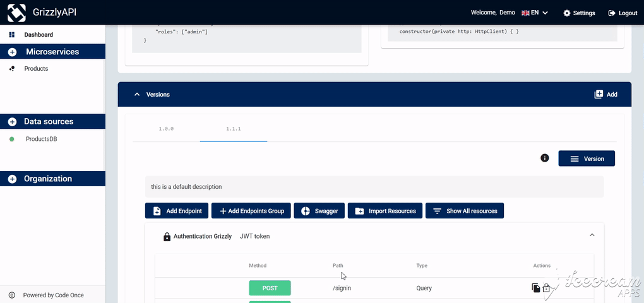
Task: Click the Settings gear icon
Action: pos(567,13)
